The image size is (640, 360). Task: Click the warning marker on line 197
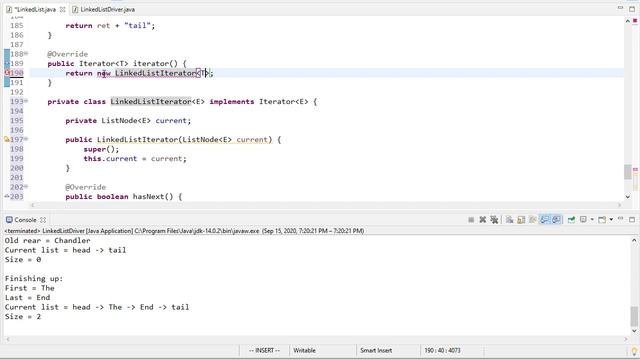pyautogui.click(x=7, y=139)
